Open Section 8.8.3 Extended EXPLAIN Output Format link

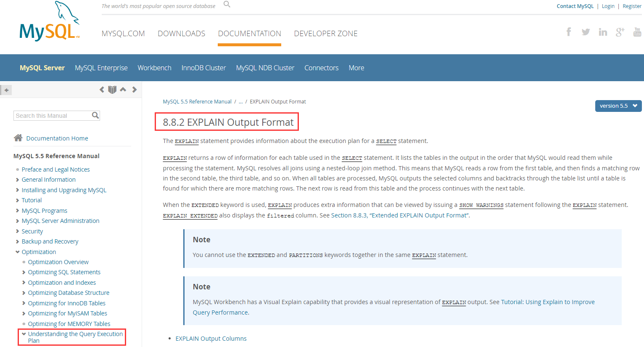pos(400,215)
